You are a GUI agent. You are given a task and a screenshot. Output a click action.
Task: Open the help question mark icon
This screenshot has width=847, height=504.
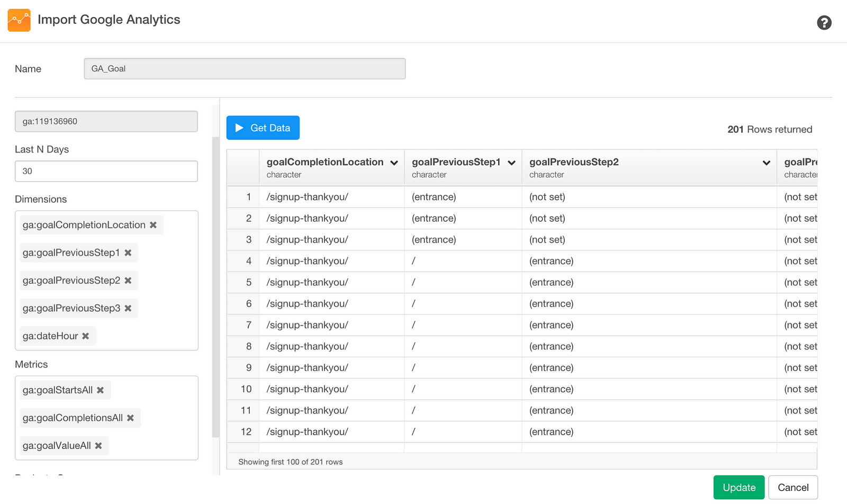(x=824, y=23)
